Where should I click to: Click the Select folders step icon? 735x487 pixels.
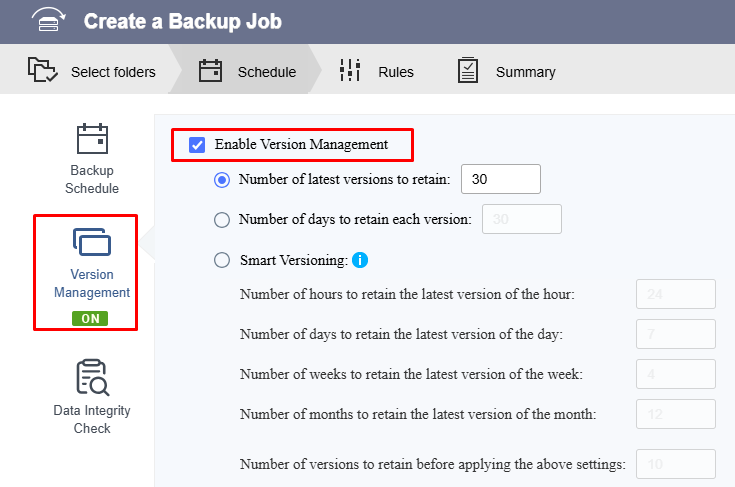43,70
